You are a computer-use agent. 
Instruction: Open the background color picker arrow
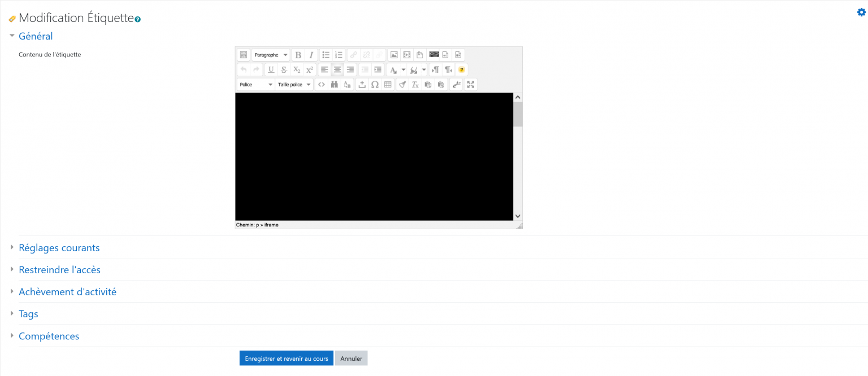pos(424,69)
